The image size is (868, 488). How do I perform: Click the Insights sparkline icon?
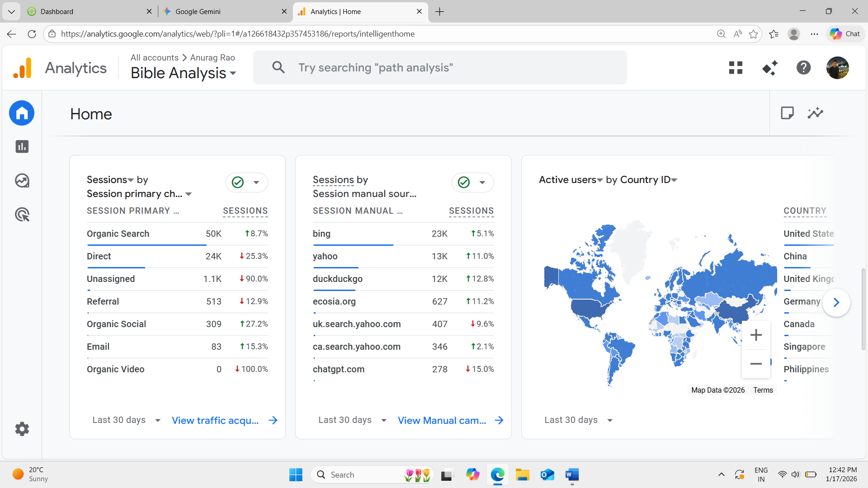point(815,113)
